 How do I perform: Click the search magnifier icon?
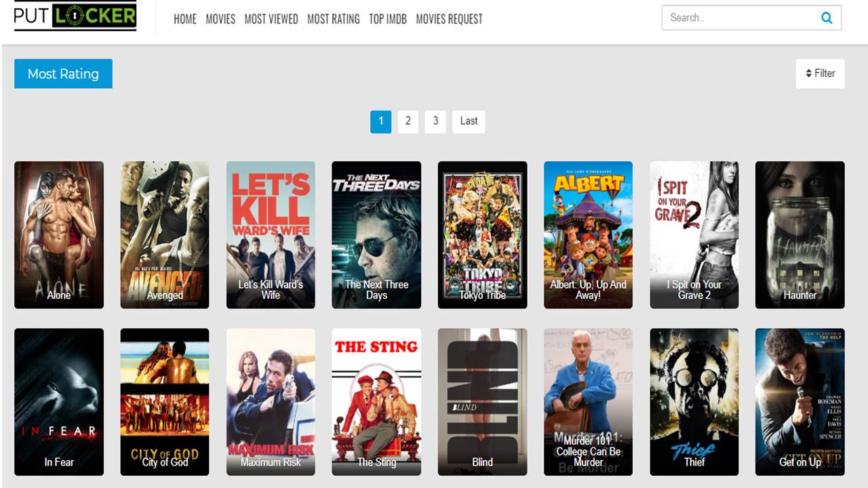(x=827, y=18)
